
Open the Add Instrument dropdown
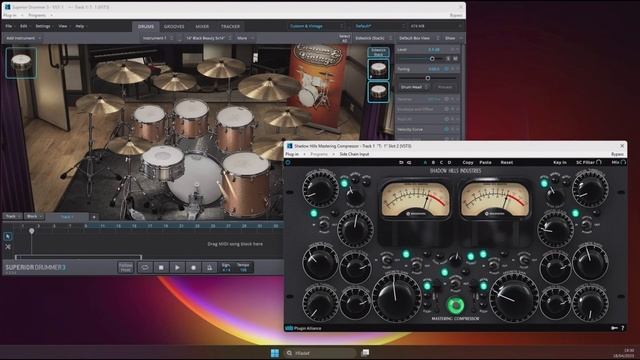pos(23,38)
